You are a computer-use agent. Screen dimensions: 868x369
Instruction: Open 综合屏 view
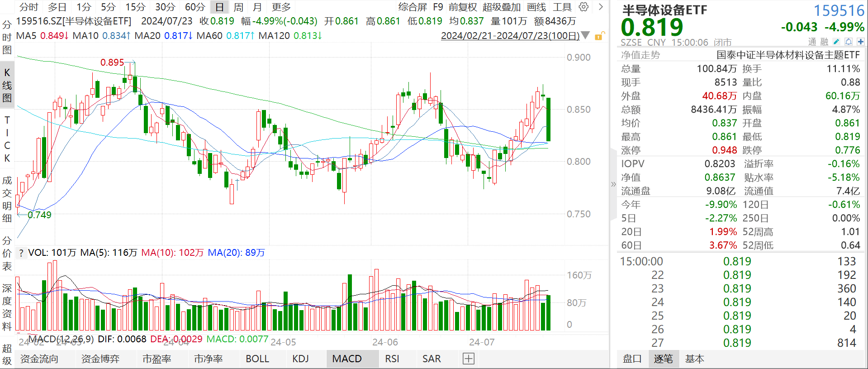point(413,7)
